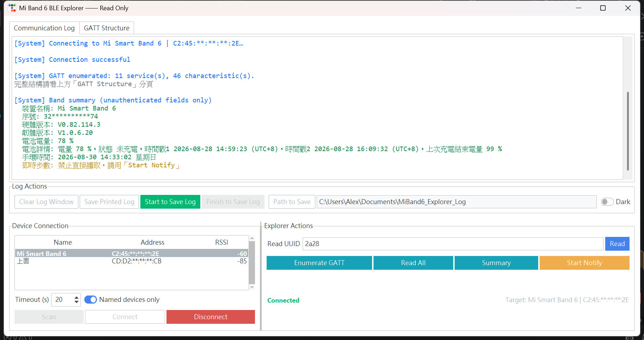
Task: Click the Connected status label
Action: coord(283,300)
